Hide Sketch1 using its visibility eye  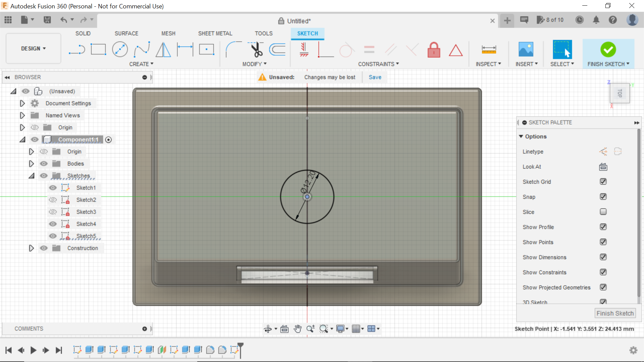coord(53,188)
